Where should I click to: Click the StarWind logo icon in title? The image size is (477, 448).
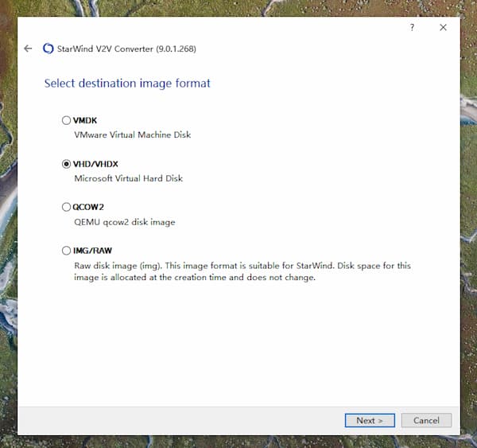tap(48, 49)
